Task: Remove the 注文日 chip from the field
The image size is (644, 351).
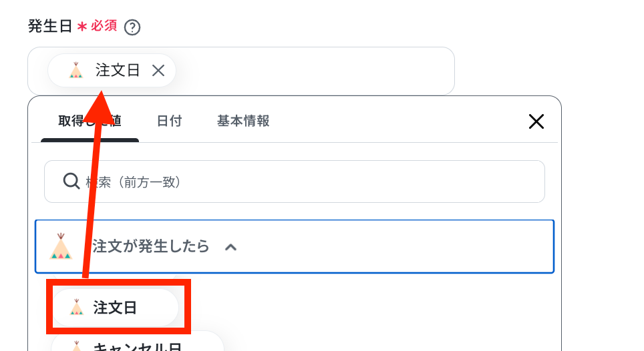Action: pos(158,71)
